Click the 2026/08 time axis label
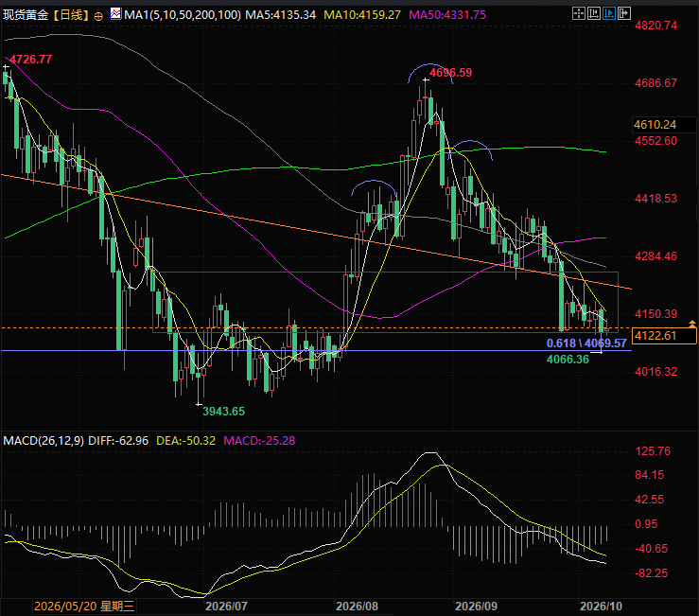This screenshot has height=616, width=699. (357, 607)
